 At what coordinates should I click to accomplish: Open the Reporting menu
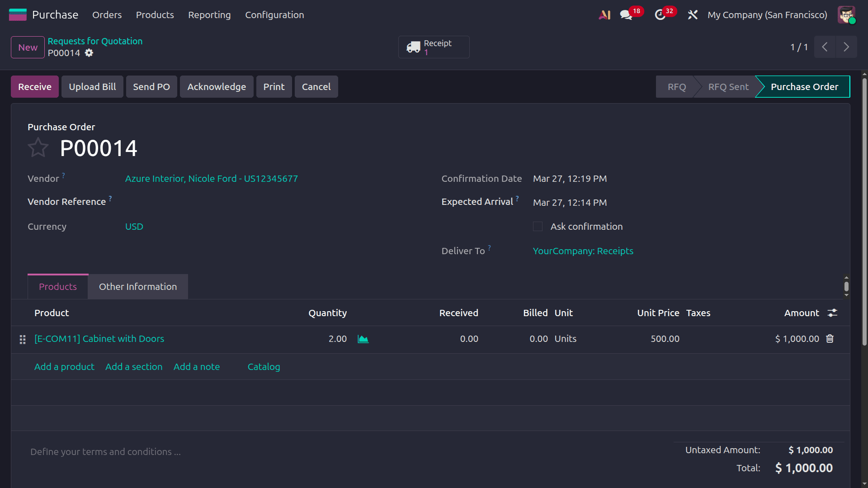(209, 14)
